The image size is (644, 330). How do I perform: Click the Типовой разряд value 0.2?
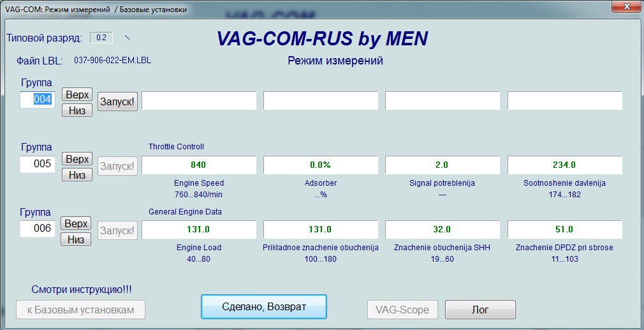pos(101,38)
